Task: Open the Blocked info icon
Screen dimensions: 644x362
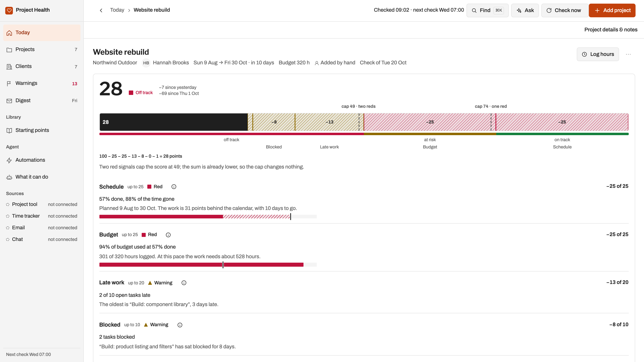Action: coord(180,325)
